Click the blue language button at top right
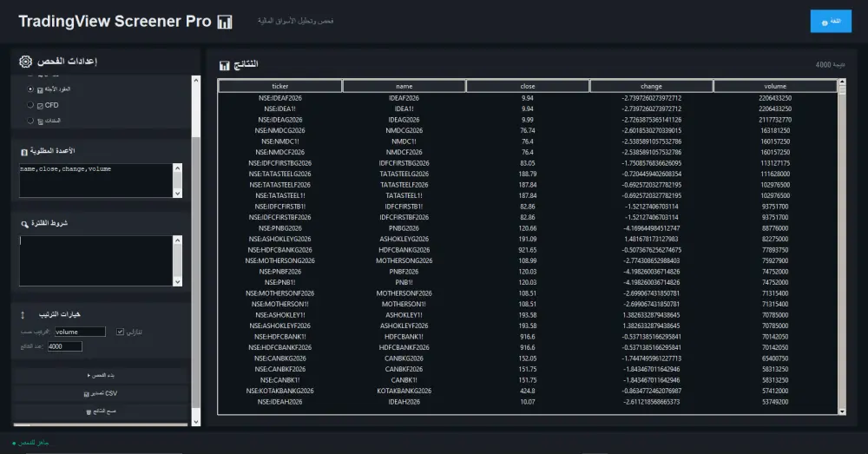The width and height of the screenshot is (868, 454). (x=831, y=22)
